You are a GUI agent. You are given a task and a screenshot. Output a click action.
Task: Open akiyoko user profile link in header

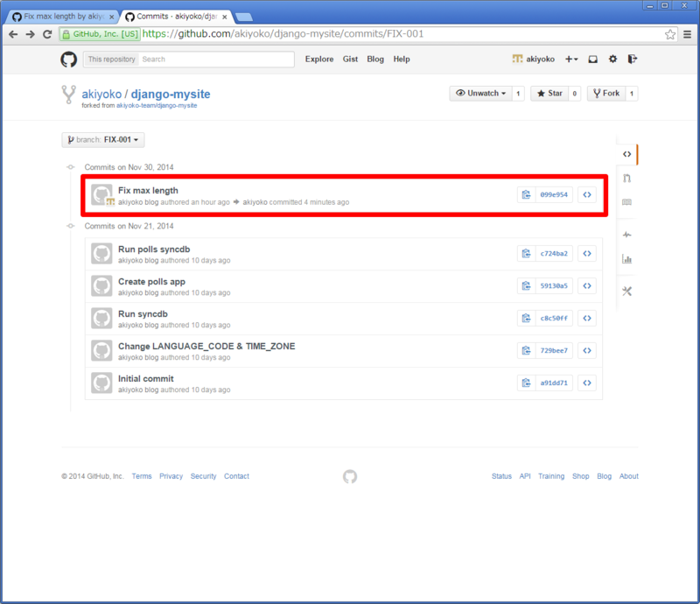534,59
